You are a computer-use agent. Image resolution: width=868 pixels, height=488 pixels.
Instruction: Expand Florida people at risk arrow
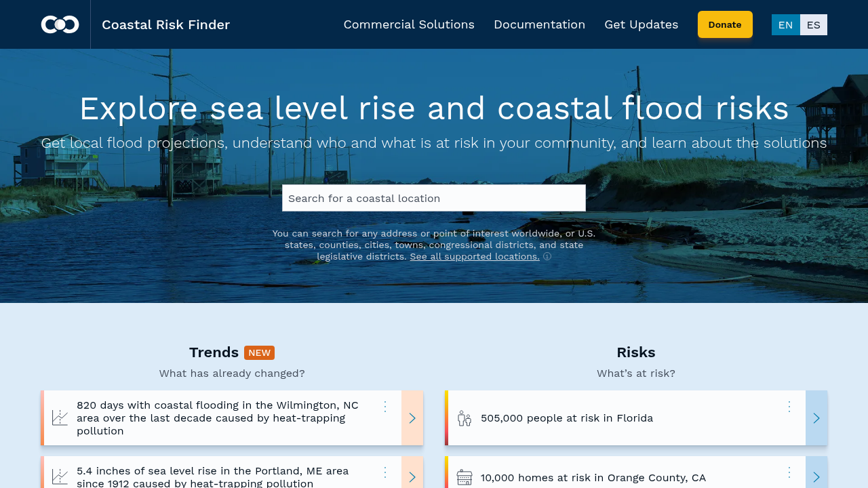(x=816, y=418)
